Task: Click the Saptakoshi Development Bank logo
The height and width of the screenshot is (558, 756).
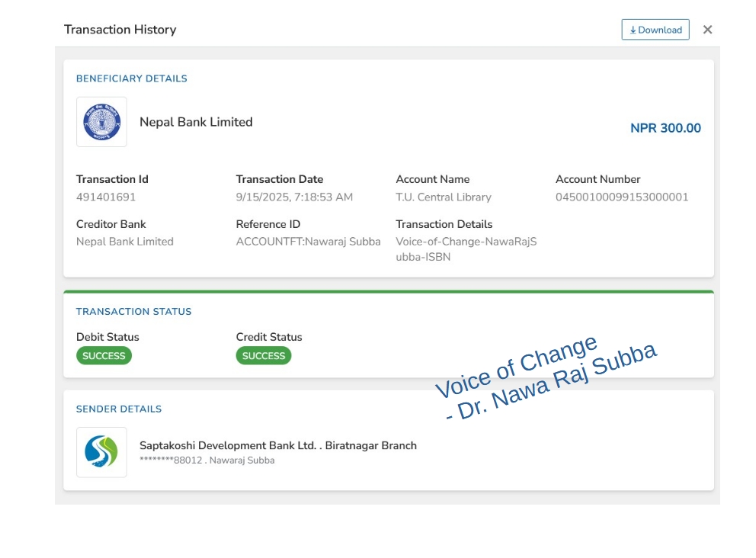Action: (101, 452)
